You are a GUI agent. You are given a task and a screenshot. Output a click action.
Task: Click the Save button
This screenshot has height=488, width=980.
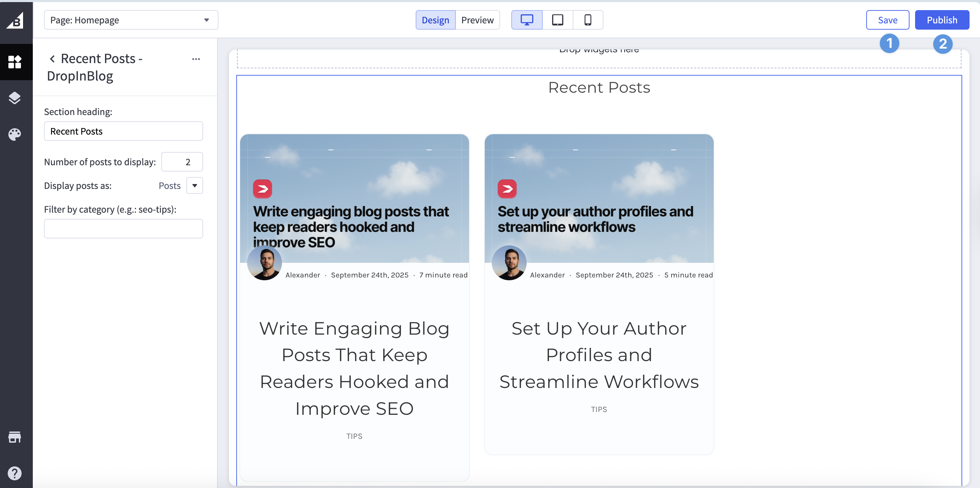[887, 20]
